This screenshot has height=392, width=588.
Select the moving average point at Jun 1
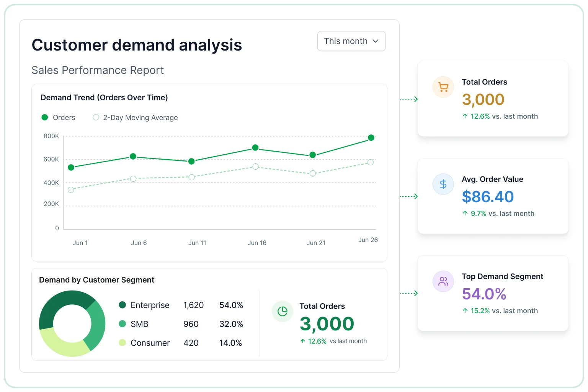pyautogui.click(x=71, y=190)
